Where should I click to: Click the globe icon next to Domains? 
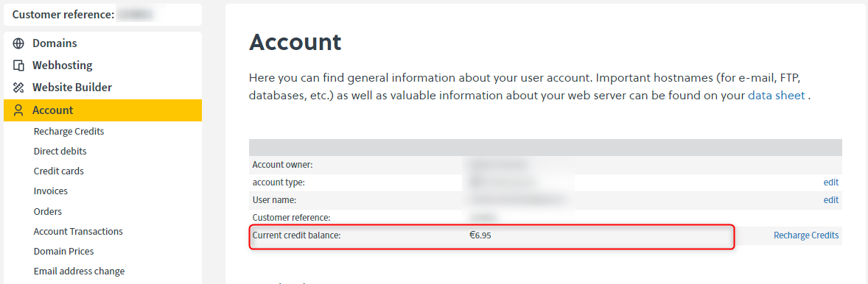(19, 43)
